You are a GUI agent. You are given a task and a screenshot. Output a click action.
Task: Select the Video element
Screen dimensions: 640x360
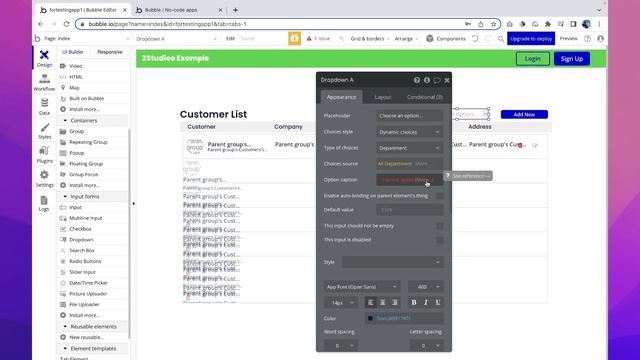click(x=76, y=66)
